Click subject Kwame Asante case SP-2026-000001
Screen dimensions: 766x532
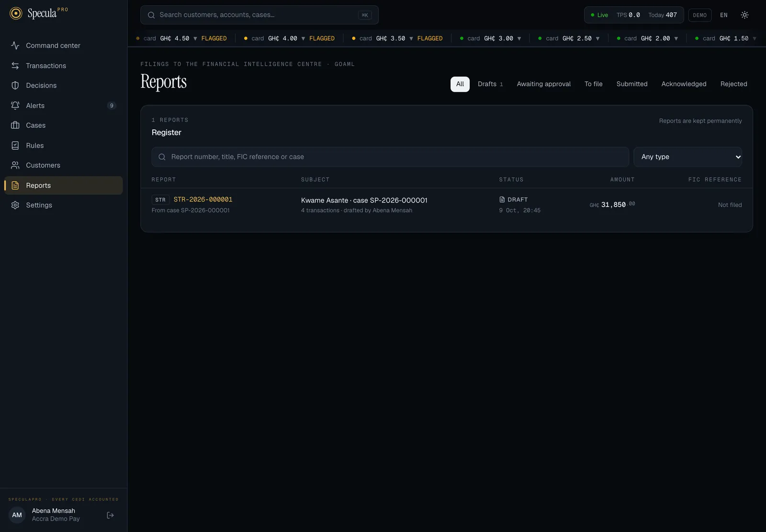pyautogui.click(x=364, y=200)
